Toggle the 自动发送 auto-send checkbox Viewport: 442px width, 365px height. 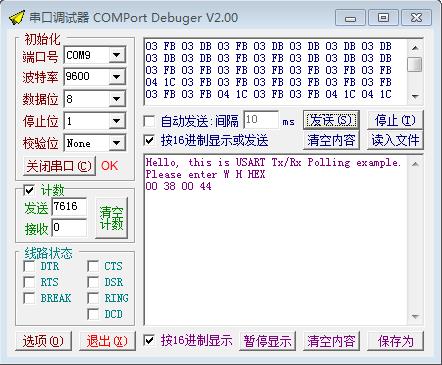pos(149,121)
